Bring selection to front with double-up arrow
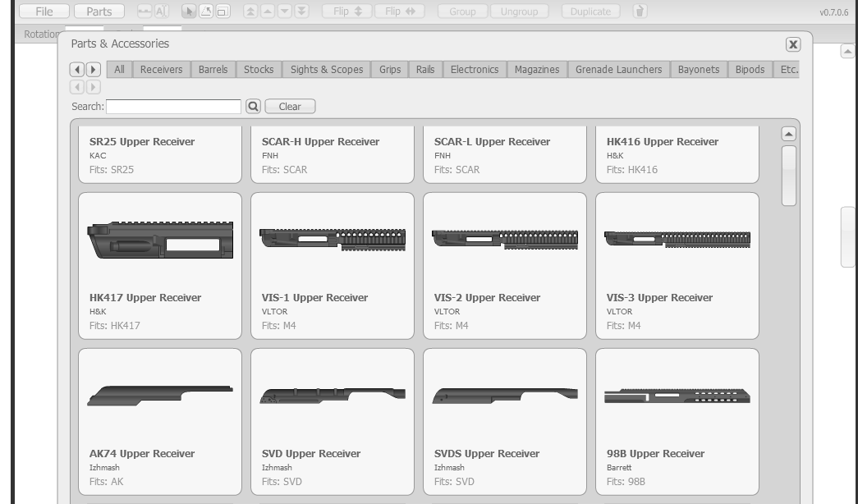This screenshot has width=858, height=504. tap(250, 11)
